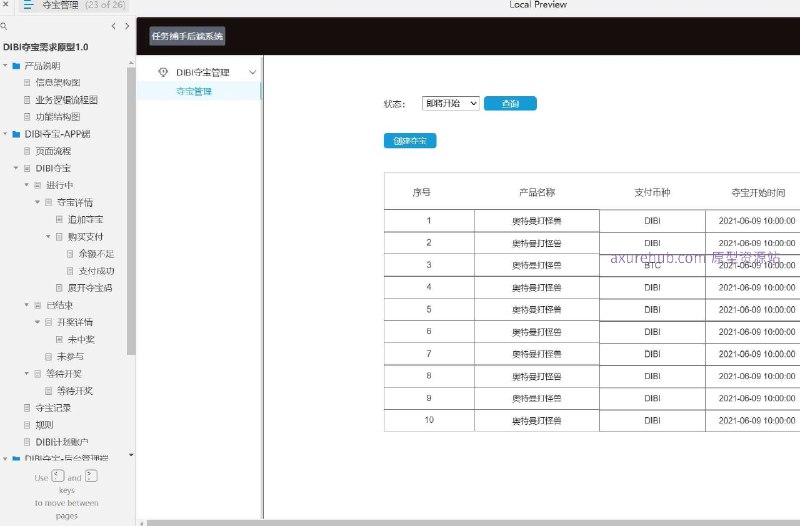
Task: Collapse the 进行中 tree node arrow
Action: tap(27, 185)
